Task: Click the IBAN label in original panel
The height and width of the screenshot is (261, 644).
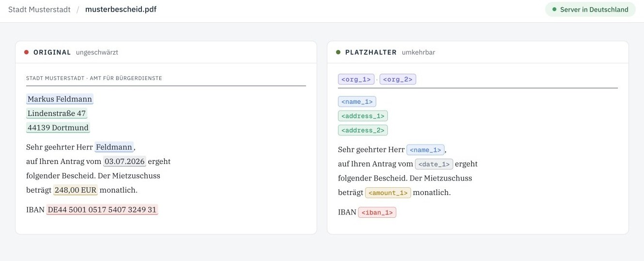Action: click(x=35, y=210)
